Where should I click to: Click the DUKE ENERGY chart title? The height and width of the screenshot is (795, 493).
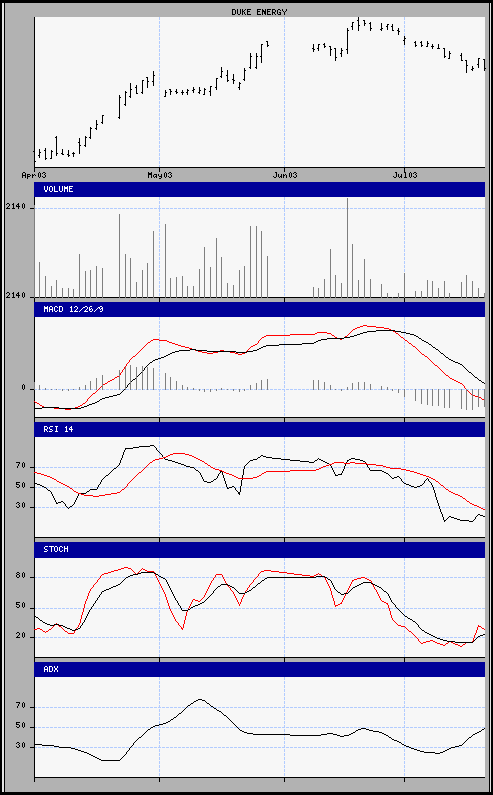click(259, 12)
